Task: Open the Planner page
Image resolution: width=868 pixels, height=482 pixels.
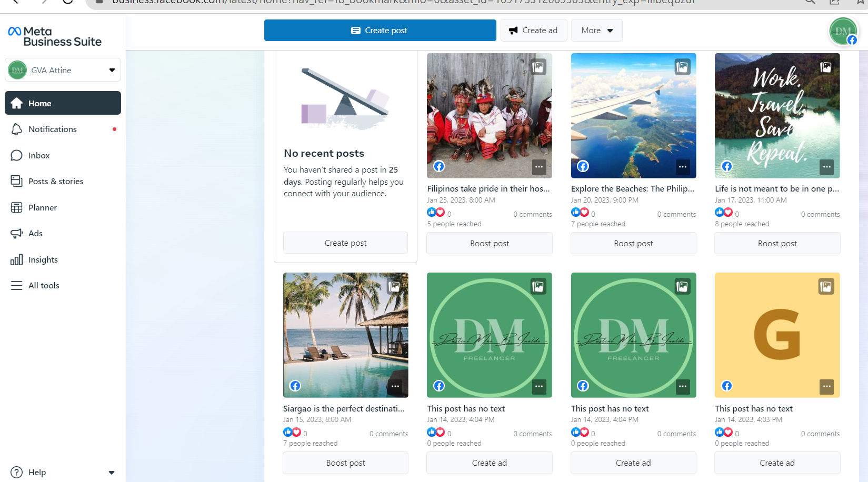Action: click(63, 207)
